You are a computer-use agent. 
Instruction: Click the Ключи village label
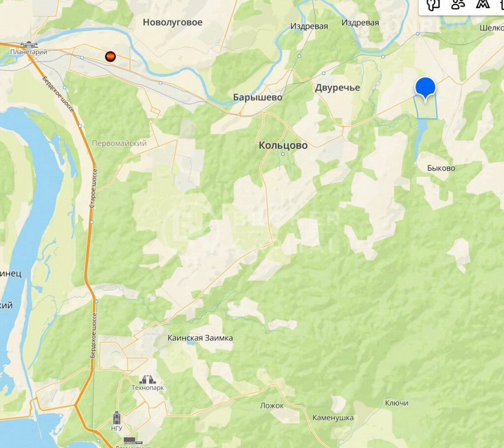(397, 403)
